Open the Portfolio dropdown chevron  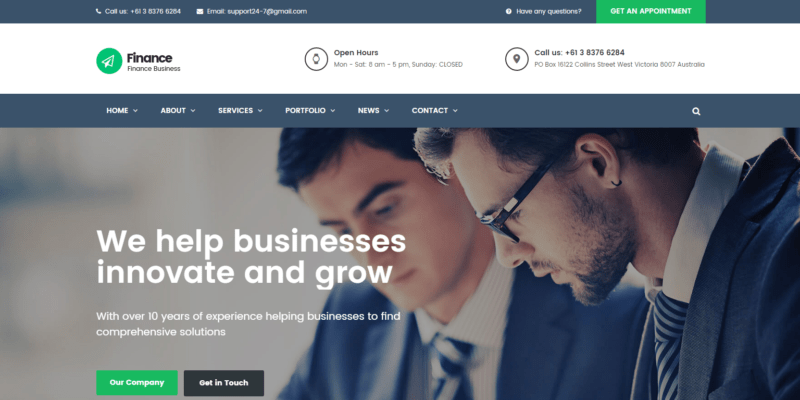[x=333, y=111]
